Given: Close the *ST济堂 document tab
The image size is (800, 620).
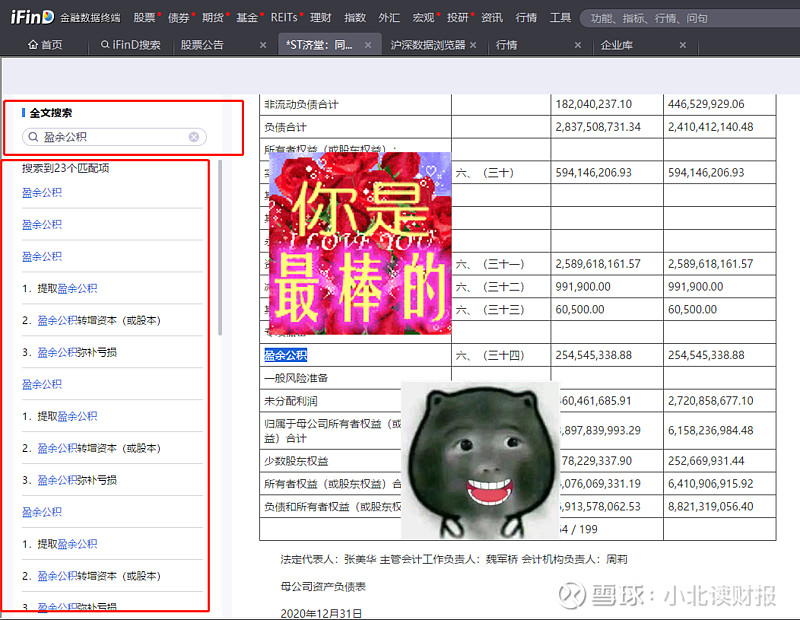Looking at the screenshot, I should point(368,45).
